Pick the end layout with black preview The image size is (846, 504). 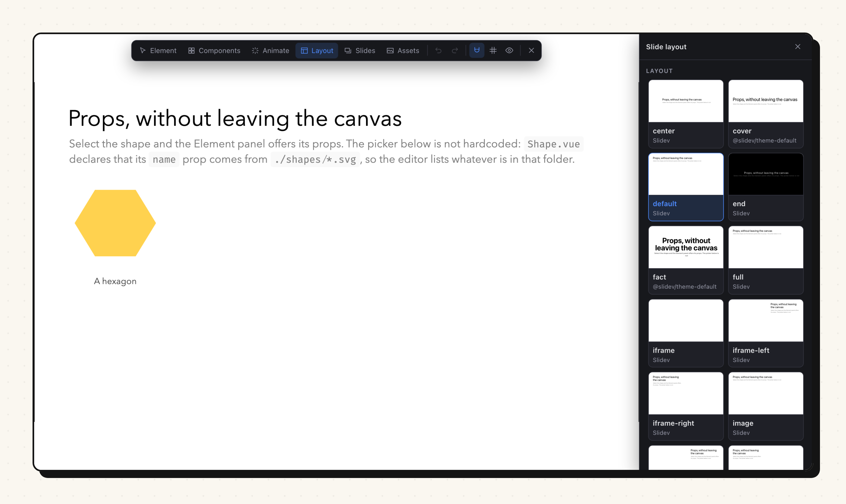766,187
